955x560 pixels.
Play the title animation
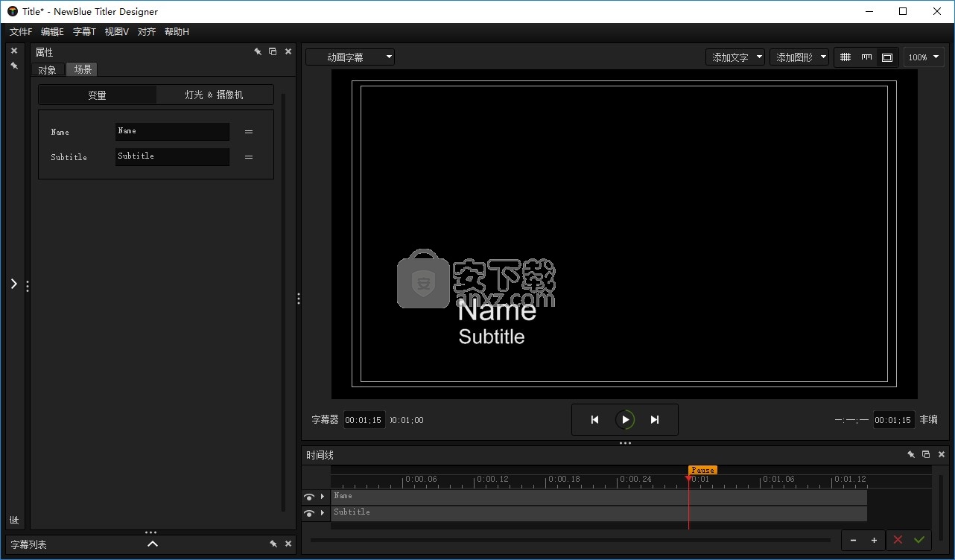pyautogui.click(x=625, y=420)
